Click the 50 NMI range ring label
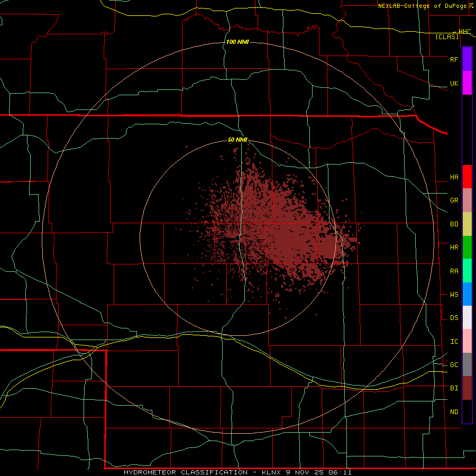 [x=237, y=140]
